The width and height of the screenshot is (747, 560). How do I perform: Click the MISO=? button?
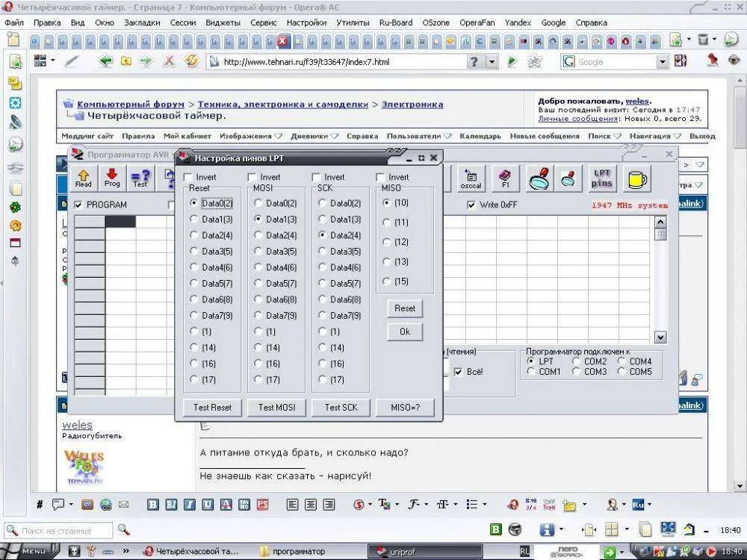pyautogui.click(x=406, y=408)
